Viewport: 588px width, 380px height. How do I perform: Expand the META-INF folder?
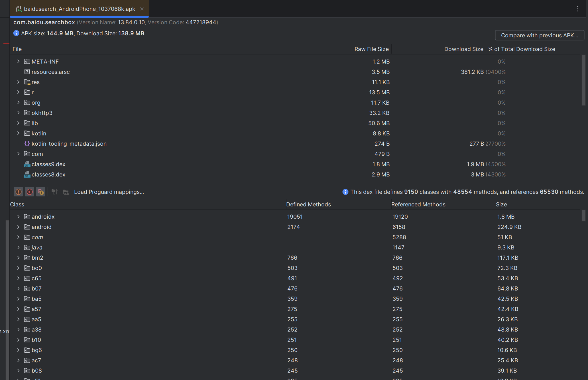coord(19,62)
